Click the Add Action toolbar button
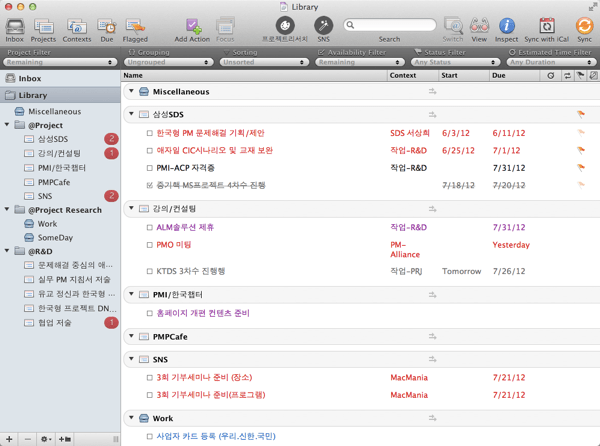The height and width of the screenshot is (446, 600). [x=192, y=25]
